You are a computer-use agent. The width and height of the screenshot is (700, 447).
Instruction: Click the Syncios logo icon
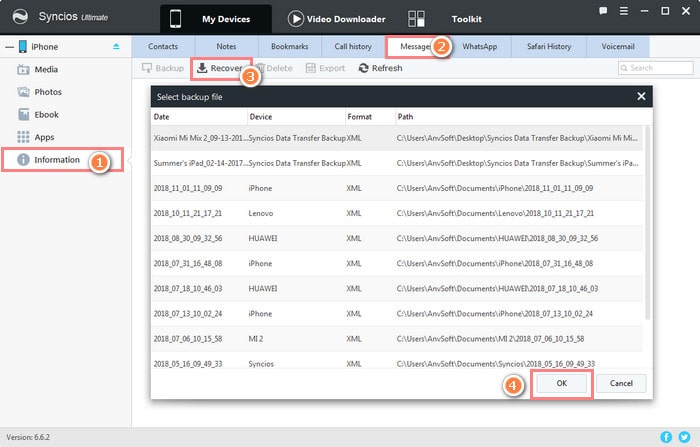[x=20, y=17]
